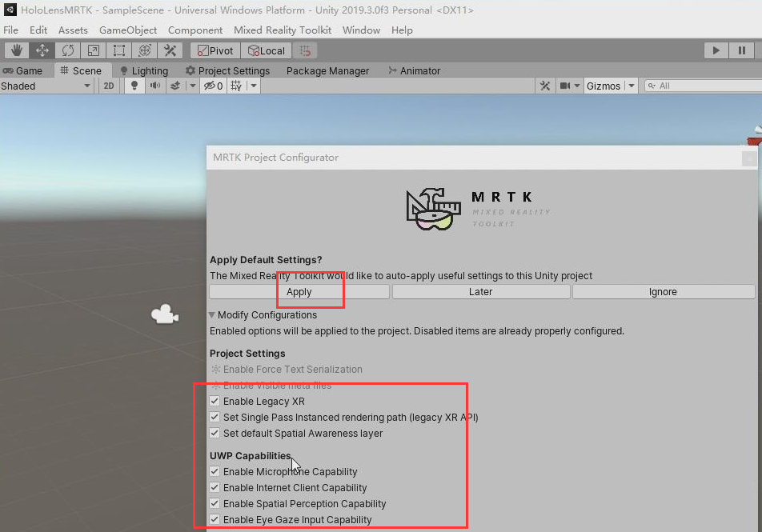
Task: Select the Hand tool
Action: coord(17,50)
